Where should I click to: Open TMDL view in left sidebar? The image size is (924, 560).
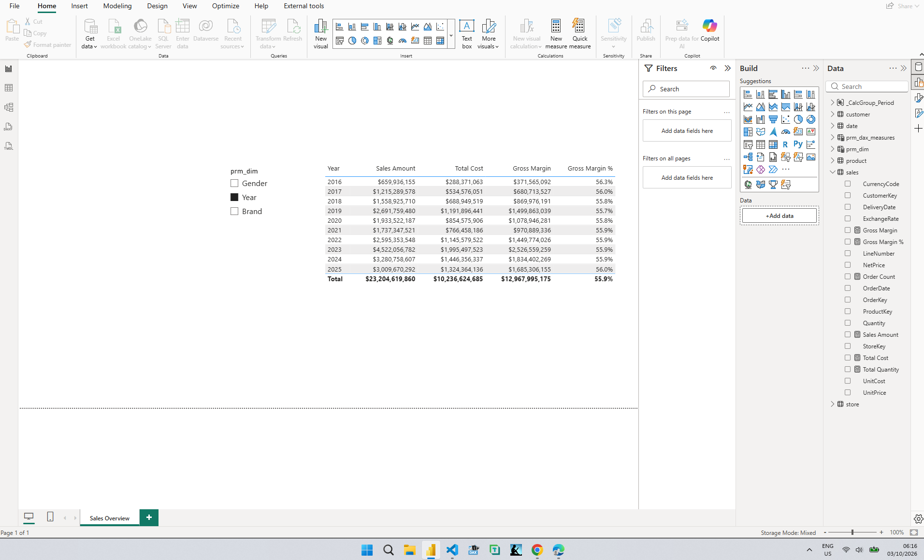9,146
